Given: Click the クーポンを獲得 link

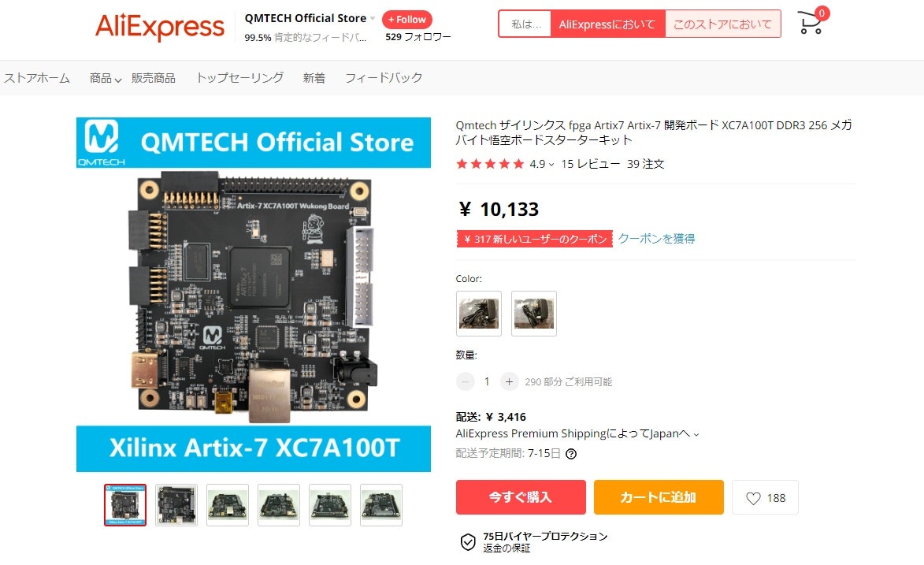Looking at the screenshot, I should coord(656,238).
